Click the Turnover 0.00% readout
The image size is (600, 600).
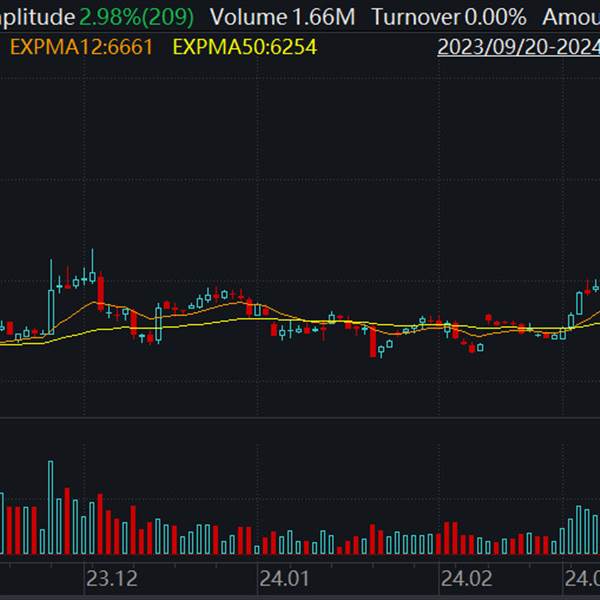coord(449,17)
